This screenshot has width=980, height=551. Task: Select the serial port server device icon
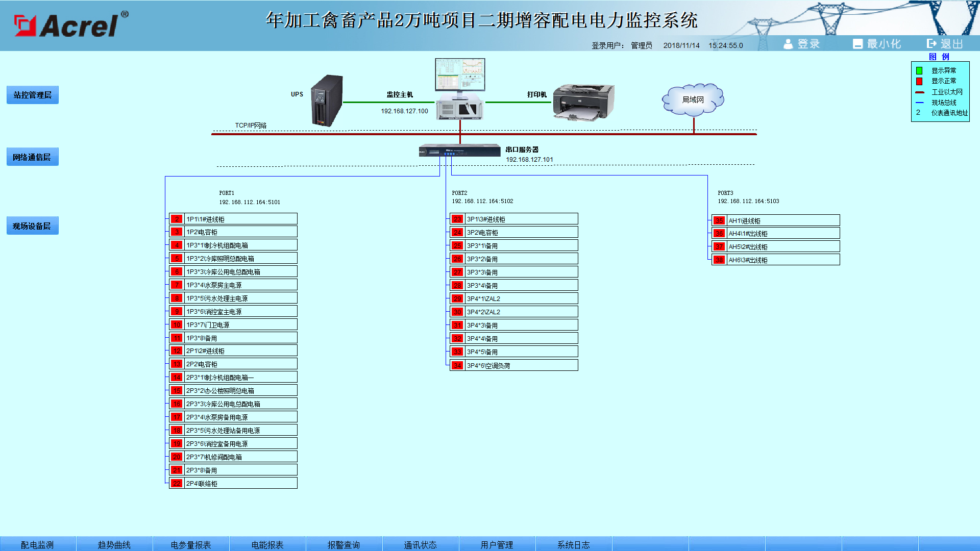click(459, 151)
